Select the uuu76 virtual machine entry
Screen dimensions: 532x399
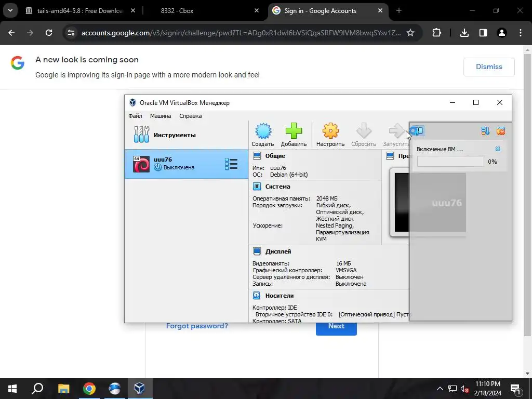click(x=187, y=164)
